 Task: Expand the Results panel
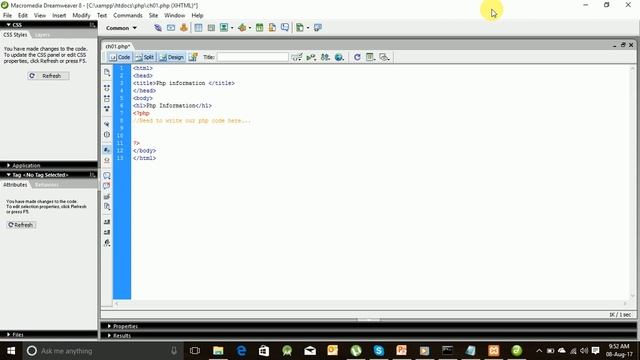tap(109, 336)
